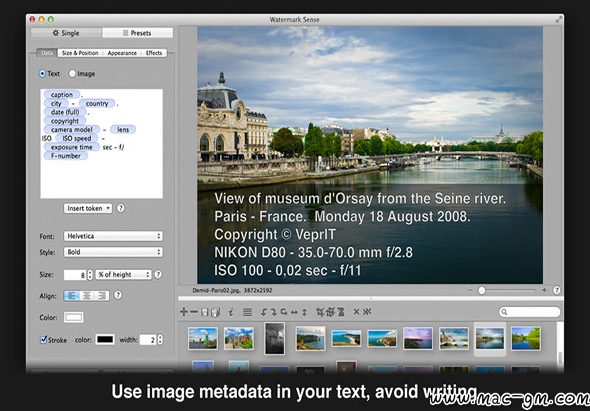The width and height of the screenshot is (590, 411).
Task: Switch to list view icon
Action: coord(247,312)
